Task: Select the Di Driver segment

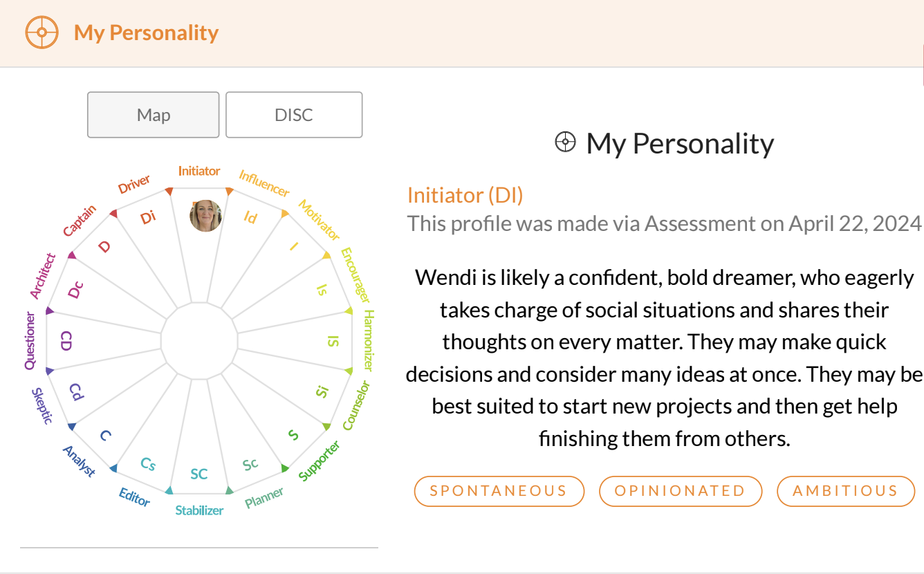Action: coord(148,217)
